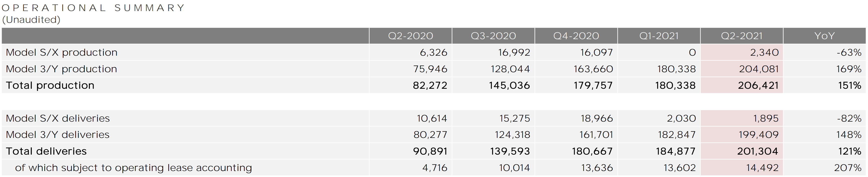Screen dimensions: 868x177
Task: Select the YoY column header
Action: pyautogui.click(x=824, y=36)
